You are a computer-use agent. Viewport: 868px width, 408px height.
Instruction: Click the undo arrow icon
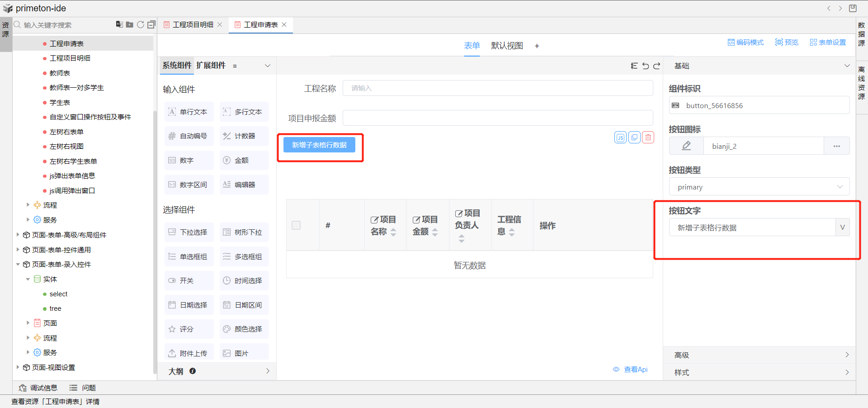(x=646, y=66)
